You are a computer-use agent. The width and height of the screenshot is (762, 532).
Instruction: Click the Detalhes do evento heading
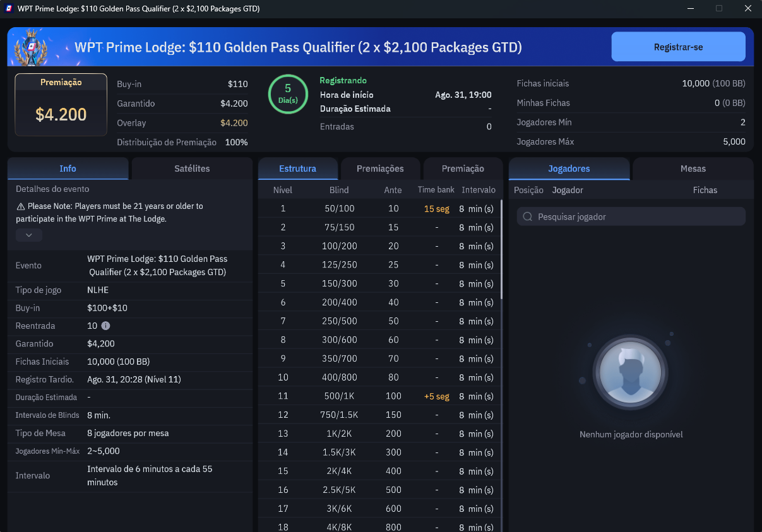tap(52, 189)
